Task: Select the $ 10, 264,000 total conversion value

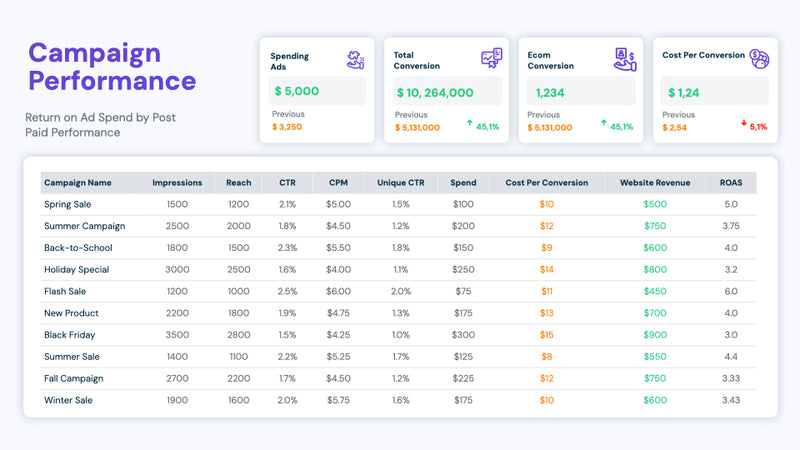Action: click(435, 93)
